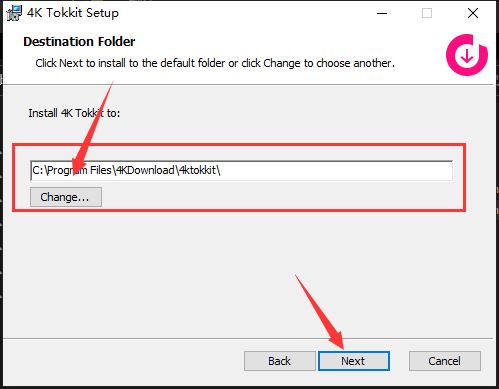Place cursor on "C:" at the path start

tap(37, 170)
